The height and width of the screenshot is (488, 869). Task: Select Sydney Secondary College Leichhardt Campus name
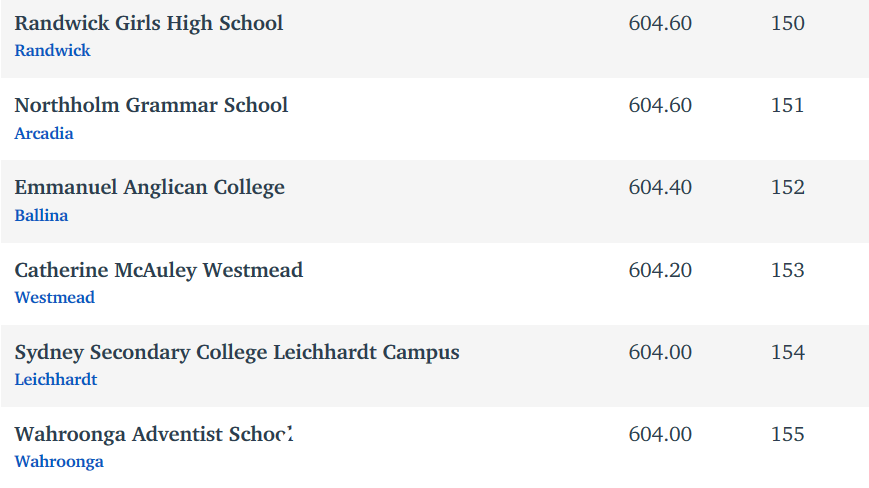(x=237, y=352)
